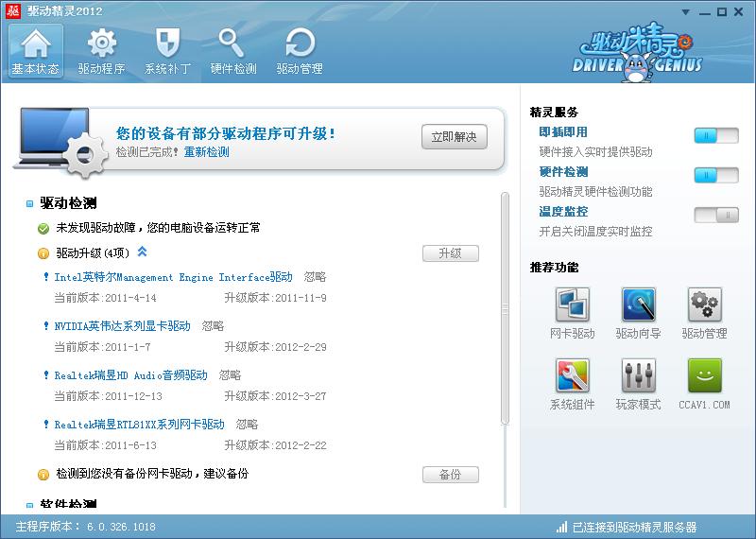Click the red 驱 app icon
Screen dimensions: 756x539
click(x=13, y=11)
